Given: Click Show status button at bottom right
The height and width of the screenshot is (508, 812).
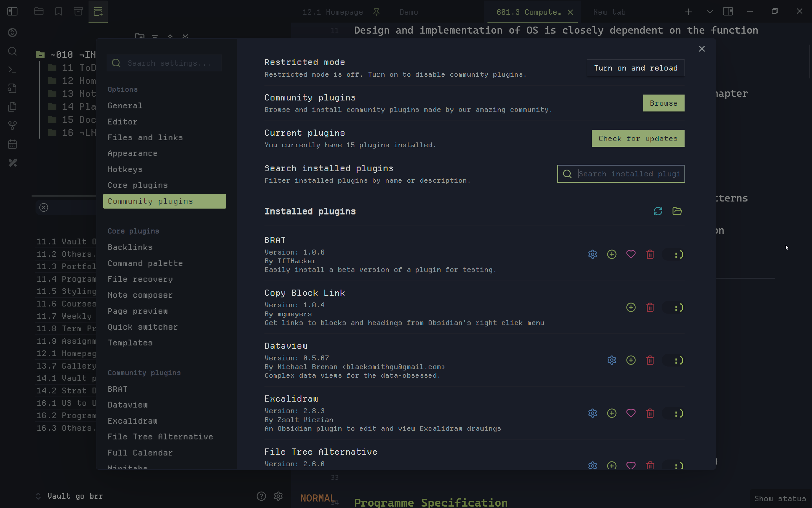Looking at the screenshot, I should [x=780, y=499].
